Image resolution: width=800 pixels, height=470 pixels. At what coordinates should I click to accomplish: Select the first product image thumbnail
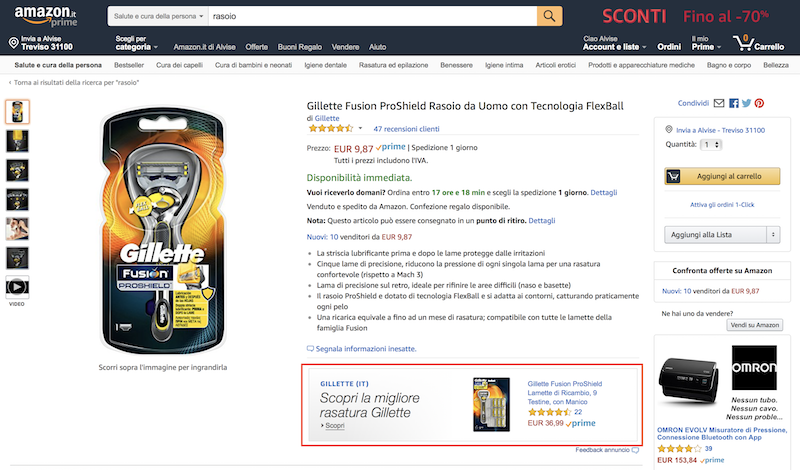(x=18, y=111)
